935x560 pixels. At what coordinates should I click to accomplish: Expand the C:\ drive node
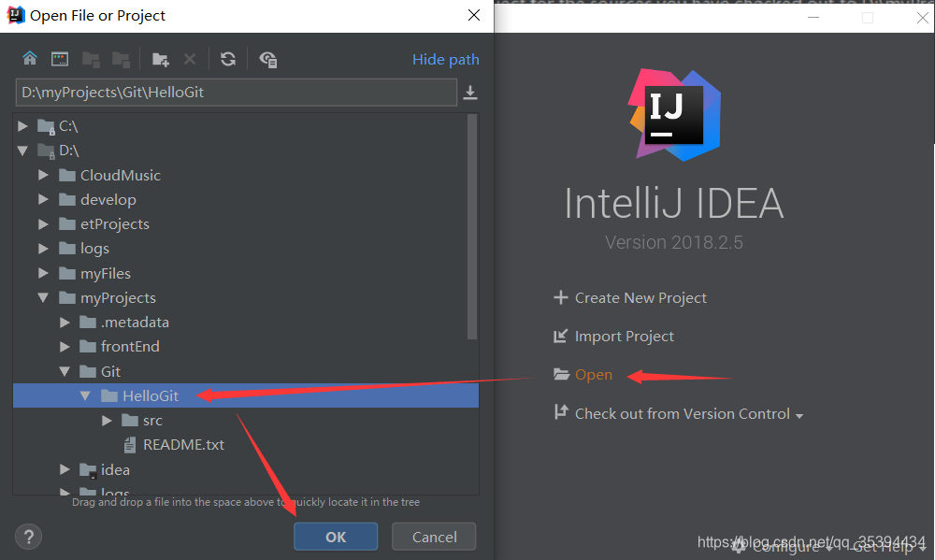[22, 126]
